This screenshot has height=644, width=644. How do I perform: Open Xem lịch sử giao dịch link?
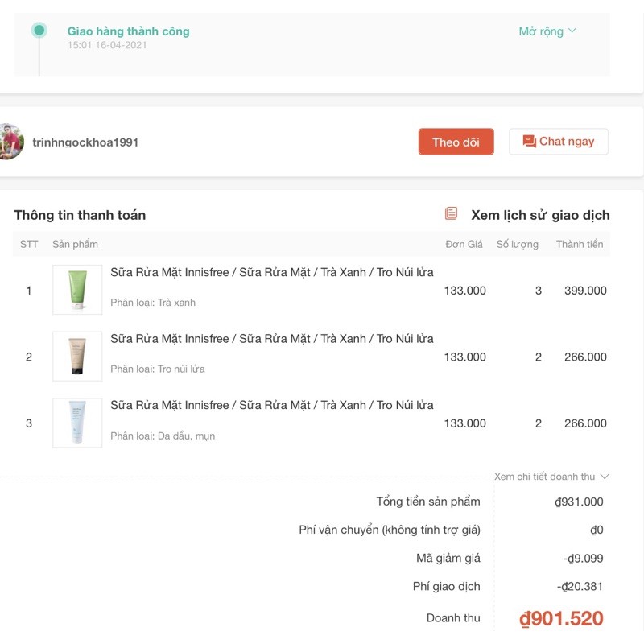[x=540, y=215]
